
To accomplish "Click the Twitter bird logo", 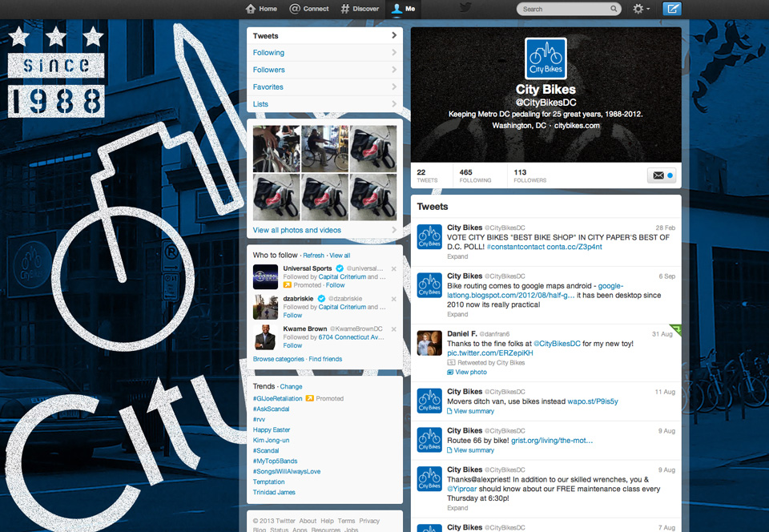I will (x=465, y=8).
